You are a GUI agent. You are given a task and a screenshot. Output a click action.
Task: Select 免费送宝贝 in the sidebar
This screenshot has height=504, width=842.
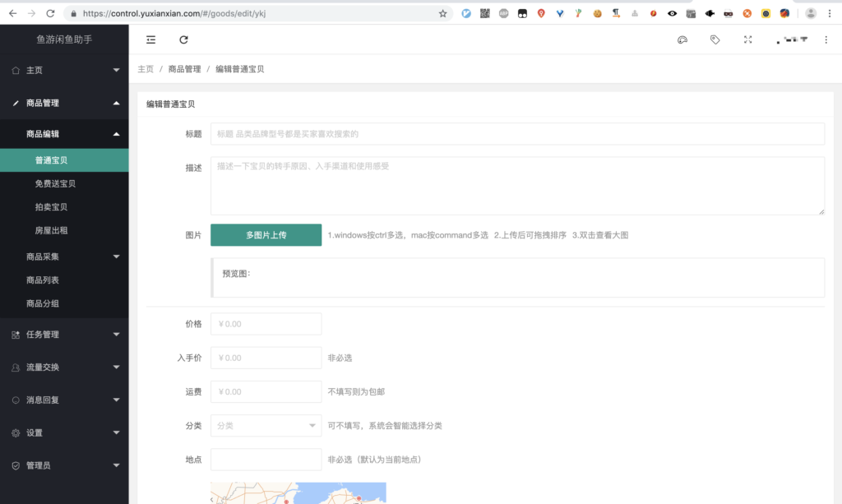(55, 183)
